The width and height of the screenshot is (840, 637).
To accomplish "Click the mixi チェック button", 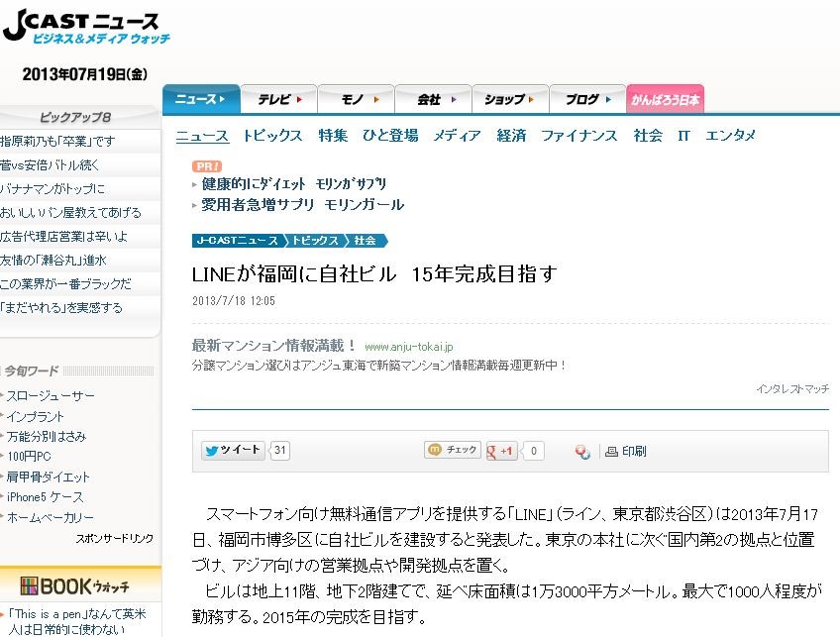I will (453, 450).
